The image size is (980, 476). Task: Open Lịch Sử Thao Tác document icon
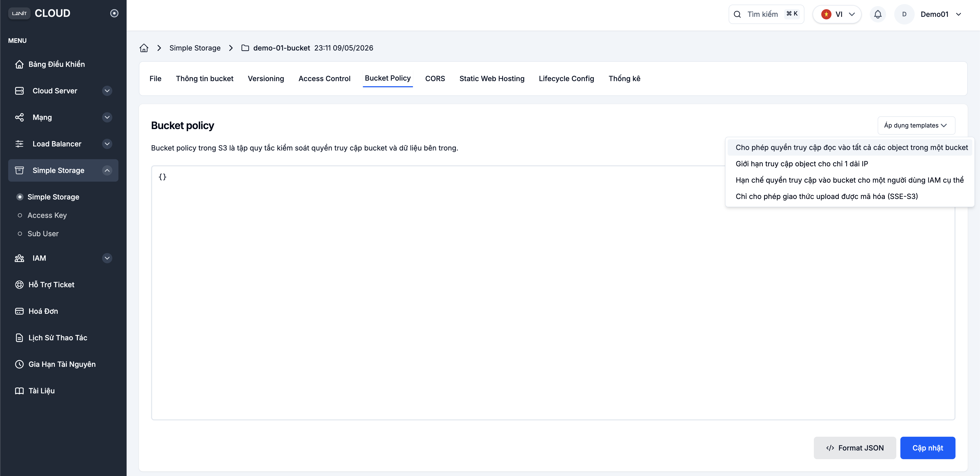point(19,337)
